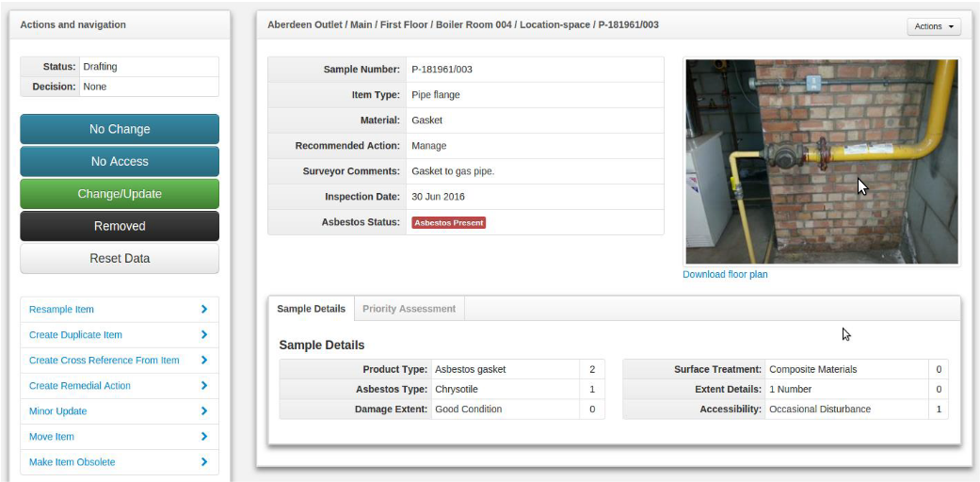The height and width of the screenshot is (482, 980).
Task: Switch to the Priority Assessment tab
Action: pyautogui.click(x=409, y=309)
